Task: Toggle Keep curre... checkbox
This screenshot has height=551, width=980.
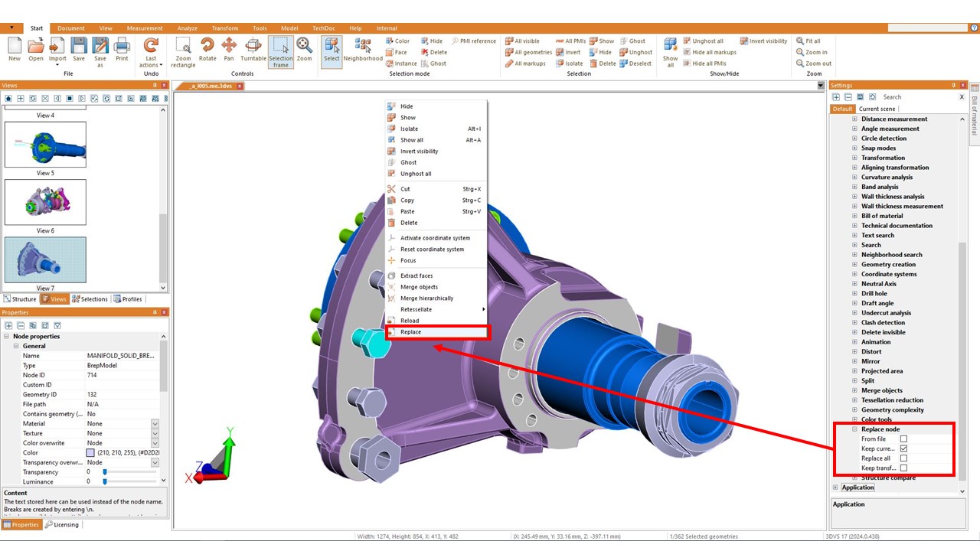Action: click(903, 448)
